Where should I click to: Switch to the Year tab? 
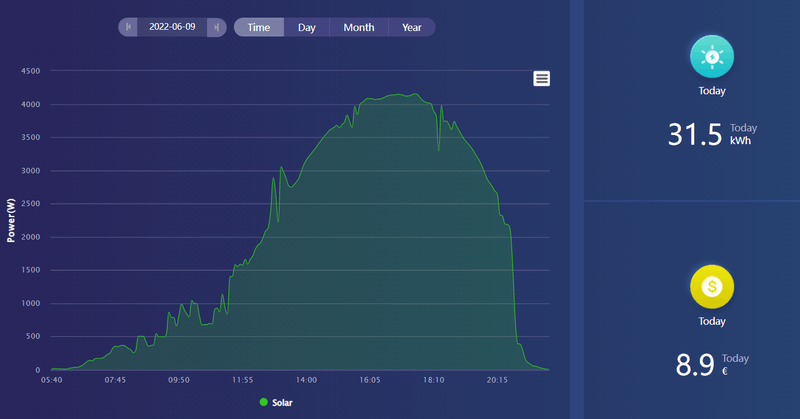[412, 27]
